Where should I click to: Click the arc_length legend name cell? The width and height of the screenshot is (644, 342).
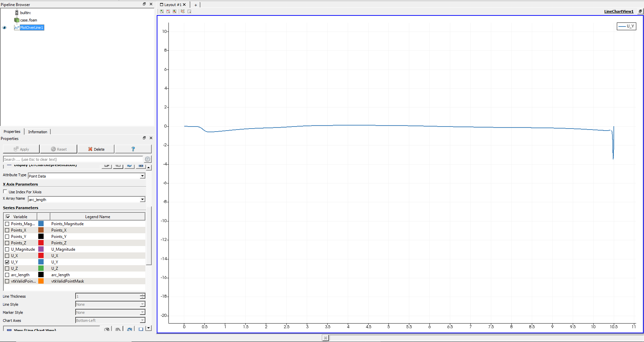pyautogui.click(x=98, y=275)
